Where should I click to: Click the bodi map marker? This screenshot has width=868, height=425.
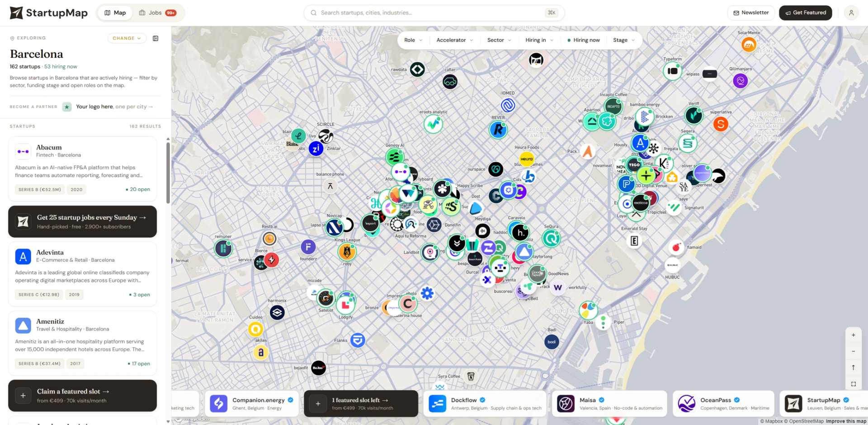point(552,342)
